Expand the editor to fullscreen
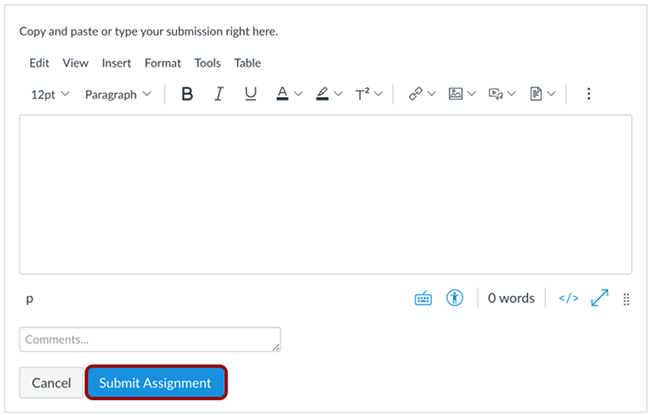 (599, 298)
